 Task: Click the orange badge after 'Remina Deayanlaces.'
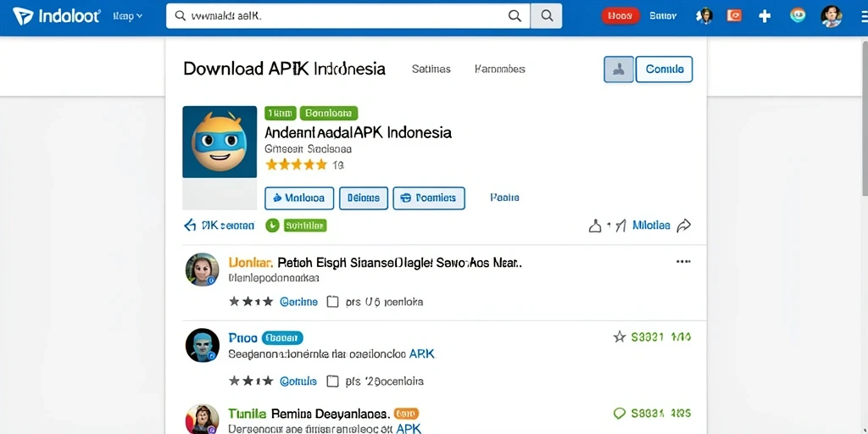(406, 414)
